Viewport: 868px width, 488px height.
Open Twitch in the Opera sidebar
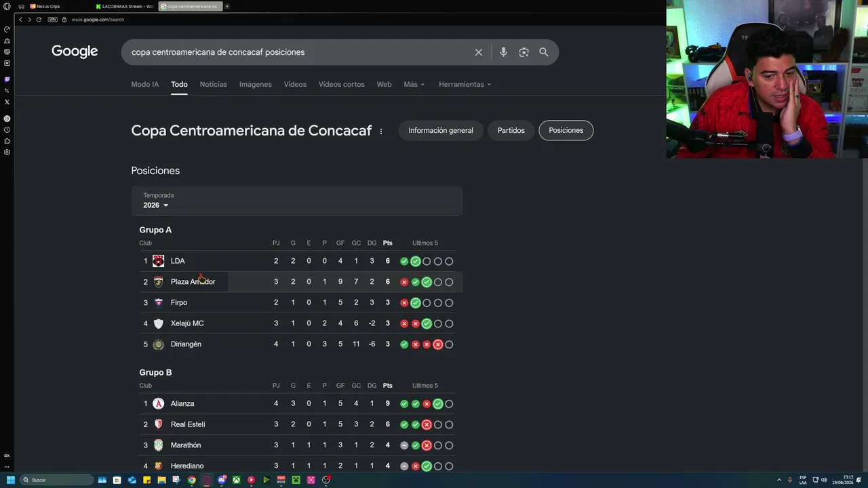click(x=7, y=79)
